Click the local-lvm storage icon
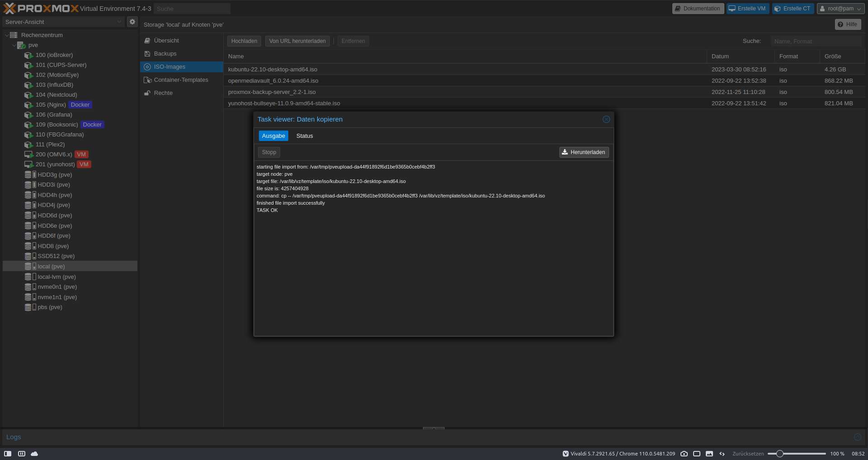 (30, 277)
